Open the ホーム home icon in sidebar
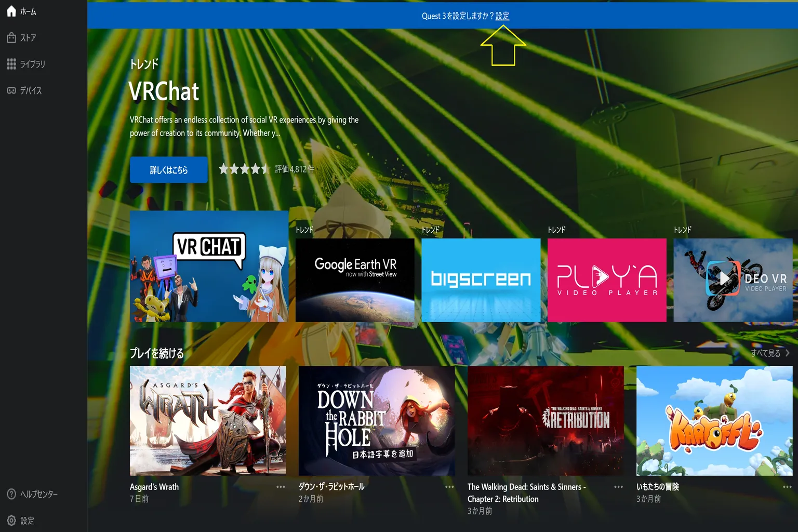 click(11, 11)
